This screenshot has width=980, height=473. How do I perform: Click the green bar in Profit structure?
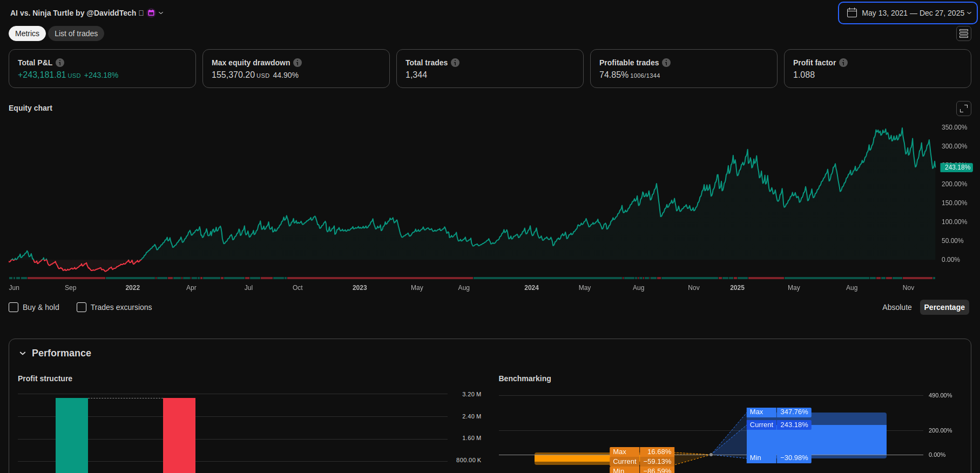(x=72, y=435)
